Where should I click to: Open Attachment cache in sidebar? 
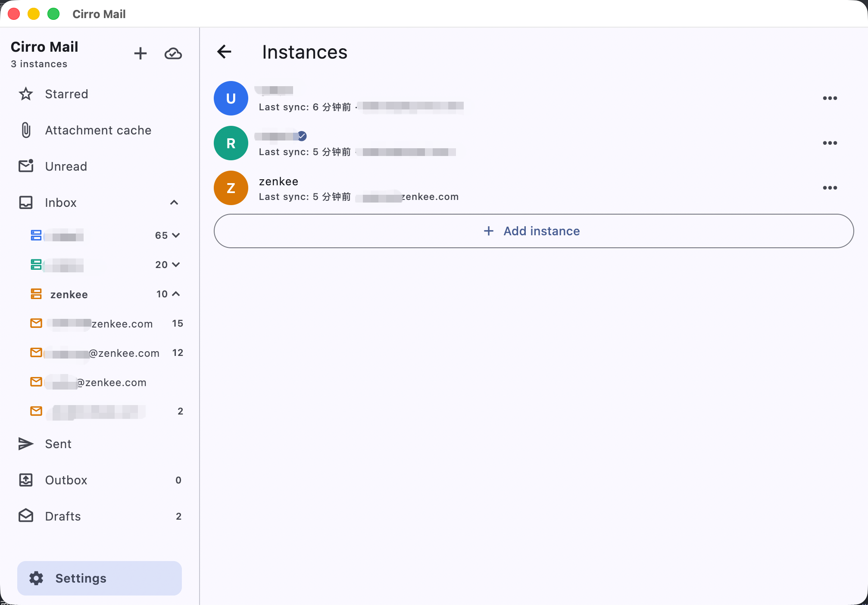tap(99, 130)
